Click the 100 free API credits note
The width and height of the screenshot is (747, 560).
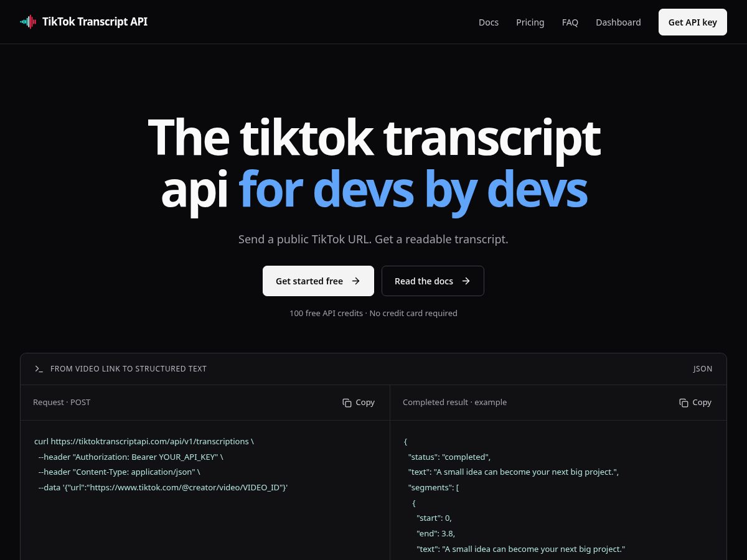pos(374,314)
